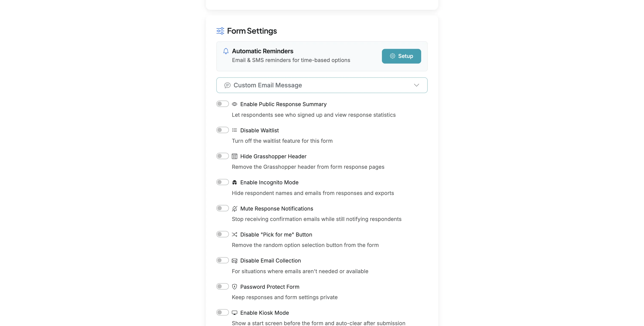
Task: Click the comment icon beside Custom Email Message
Action: coord(227,85)
